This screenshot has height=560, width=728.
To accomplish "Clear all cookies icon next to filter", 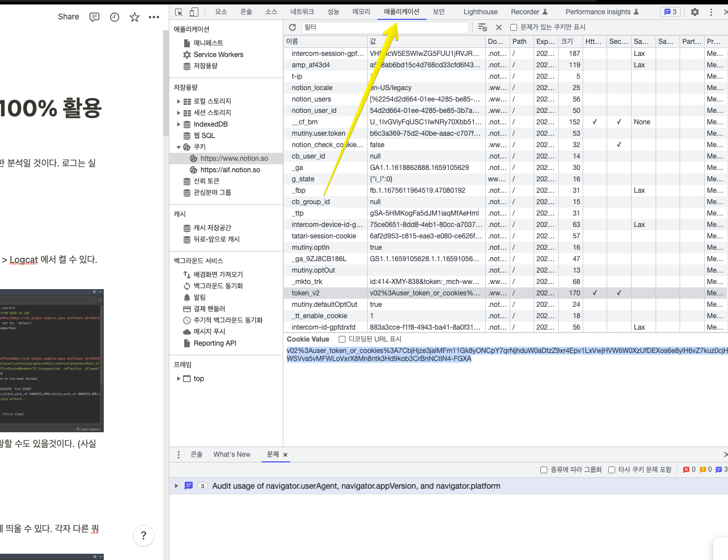I will (482, 27).
